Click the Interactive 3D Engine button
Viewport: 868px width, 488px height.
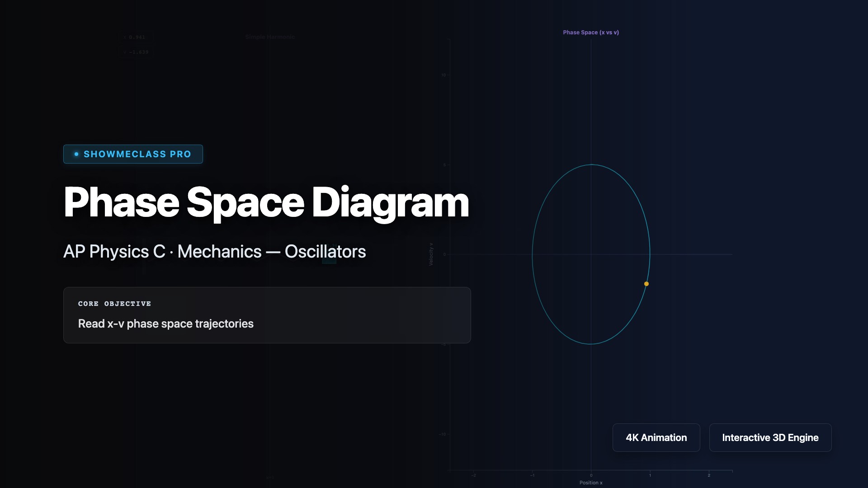[x=770, y=437]
